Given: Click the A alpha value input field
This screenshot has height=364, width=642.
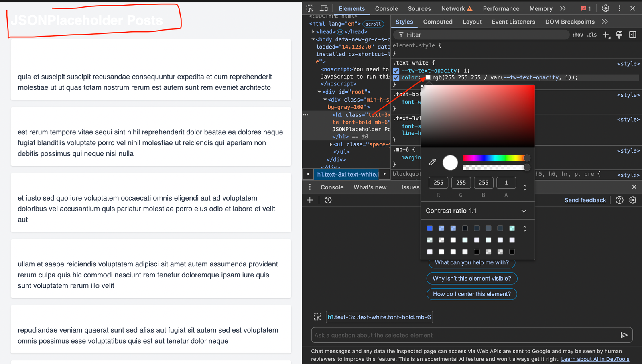Looking at the screenshot, I should tap(506, 183).
